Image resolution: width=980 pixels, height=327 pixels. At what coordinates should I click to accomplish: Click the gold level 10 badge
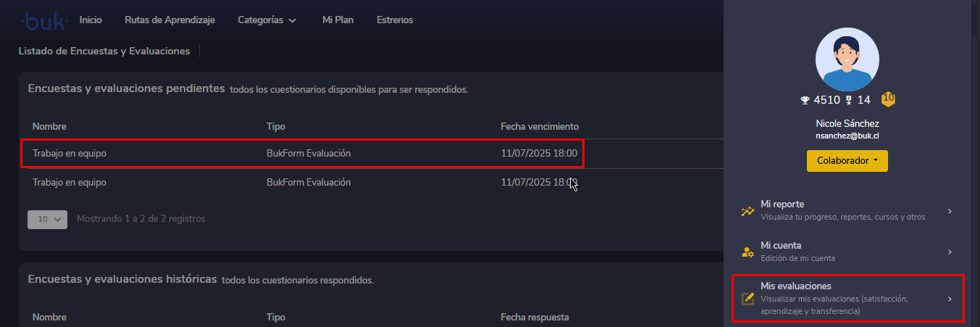coord(888,99)
